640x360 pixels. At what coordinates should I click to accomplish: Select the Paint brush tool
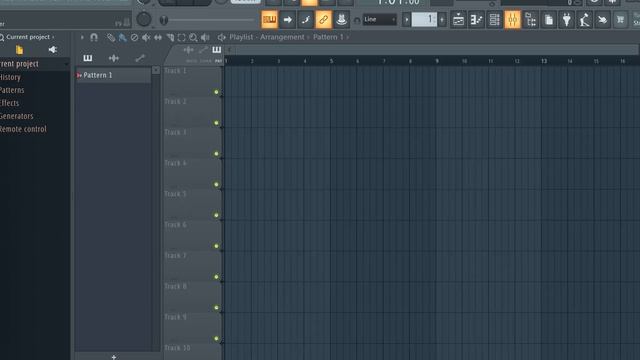[122, 38]
